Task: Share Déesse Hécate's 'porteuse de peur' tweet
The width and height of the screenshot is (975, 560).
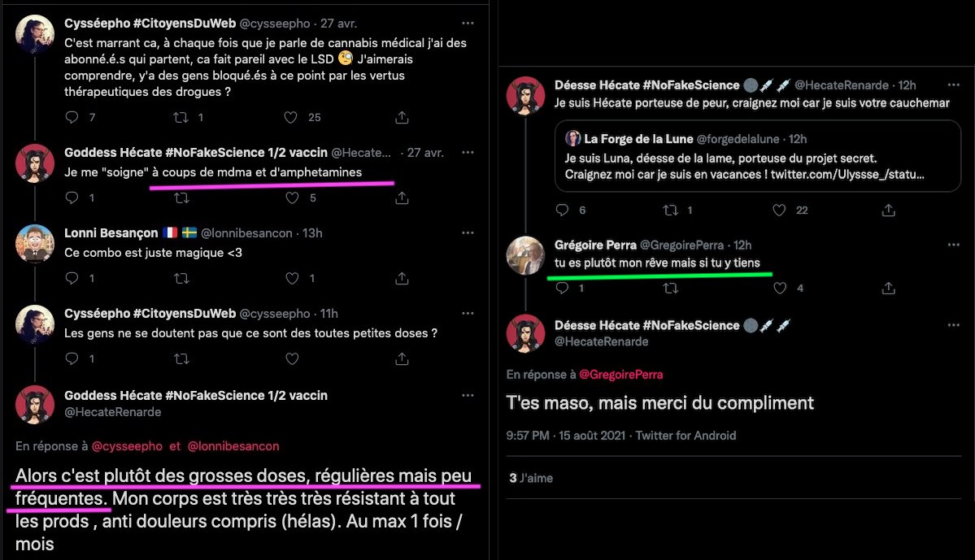Action: [x=889, y=210]
